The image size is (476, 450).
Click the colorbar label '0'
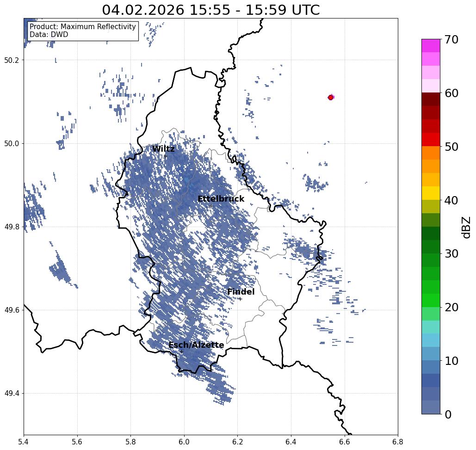point(448,414)
